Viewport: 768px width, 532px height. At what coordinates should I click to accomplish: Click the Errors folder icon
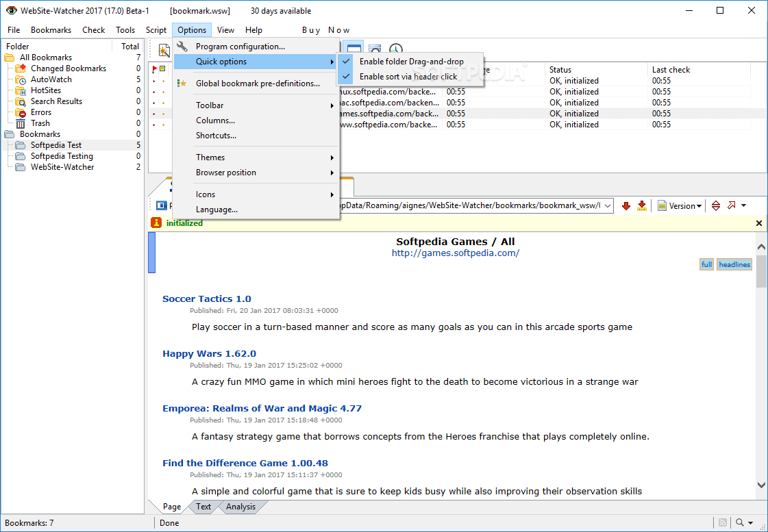click(x=20, y=112)
